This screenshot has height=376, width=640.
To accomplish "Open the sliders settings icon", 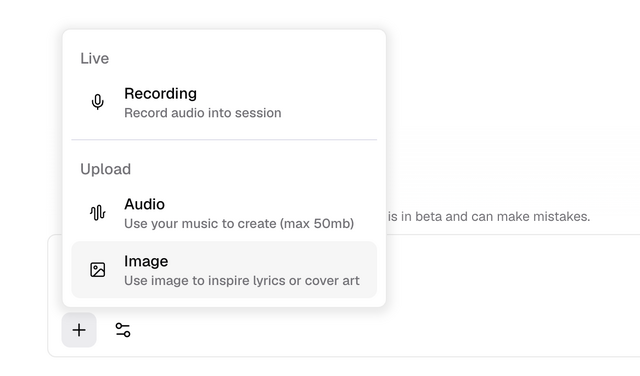I will (x=123, y=330).
